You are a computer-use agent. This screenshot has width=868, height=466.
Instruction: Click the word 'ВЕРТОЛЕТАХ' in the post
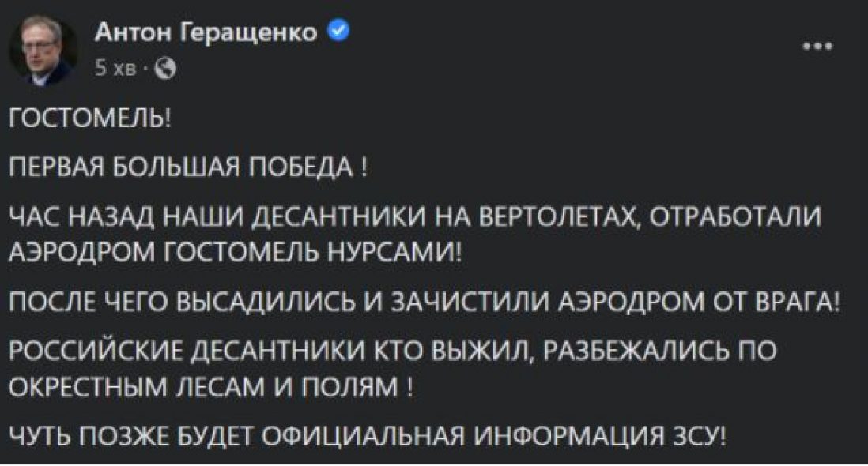coord(557,216)
